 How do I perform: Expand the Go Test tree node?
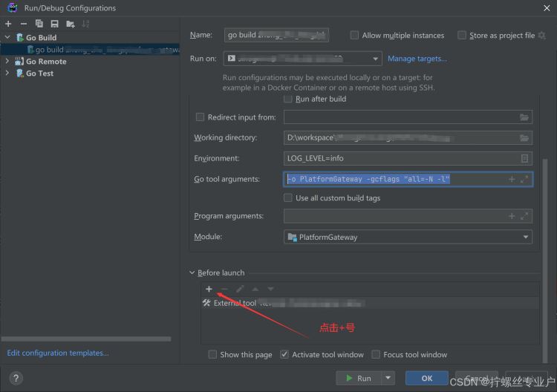[x=7, y=73]
